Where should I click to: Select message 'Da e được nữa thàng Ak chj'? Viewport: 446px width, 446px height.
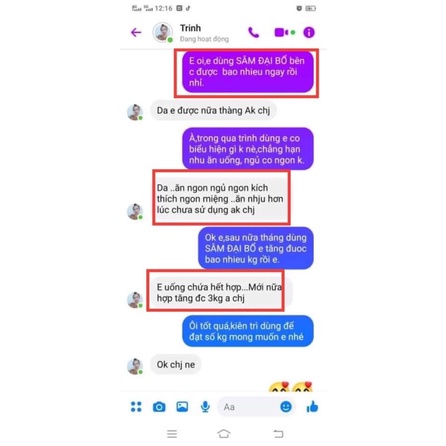coord(213,110)
